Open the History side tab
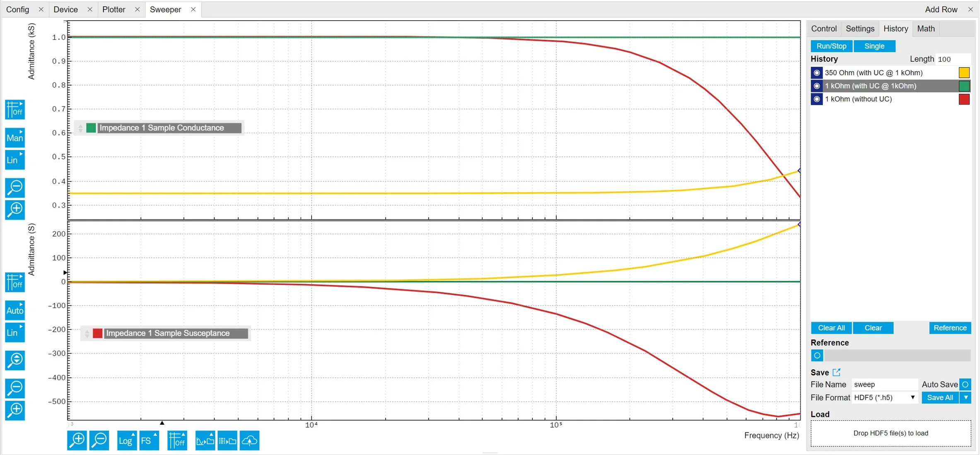This screenshot has height=455, width=980. [896, 29]
